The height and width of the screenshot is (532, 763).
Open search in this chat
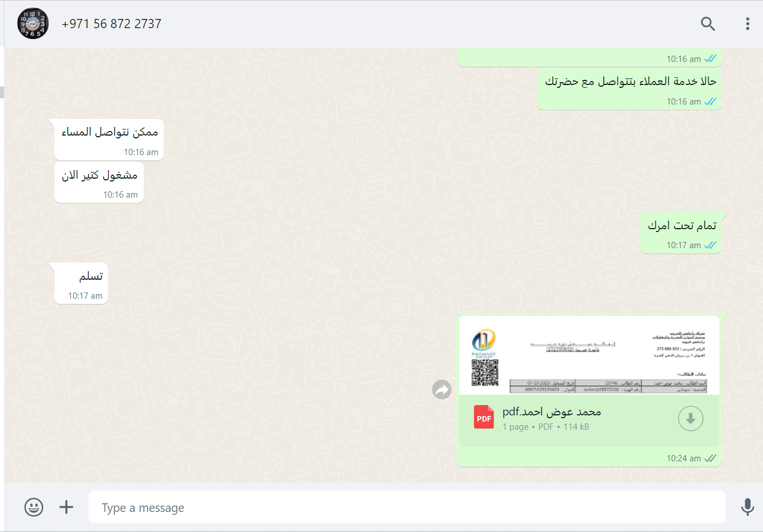coord(708,24)
